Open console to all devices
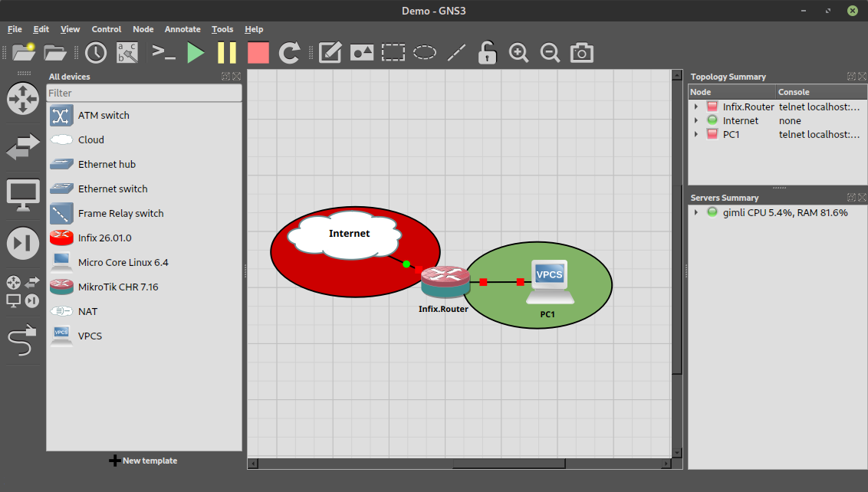 164,53
